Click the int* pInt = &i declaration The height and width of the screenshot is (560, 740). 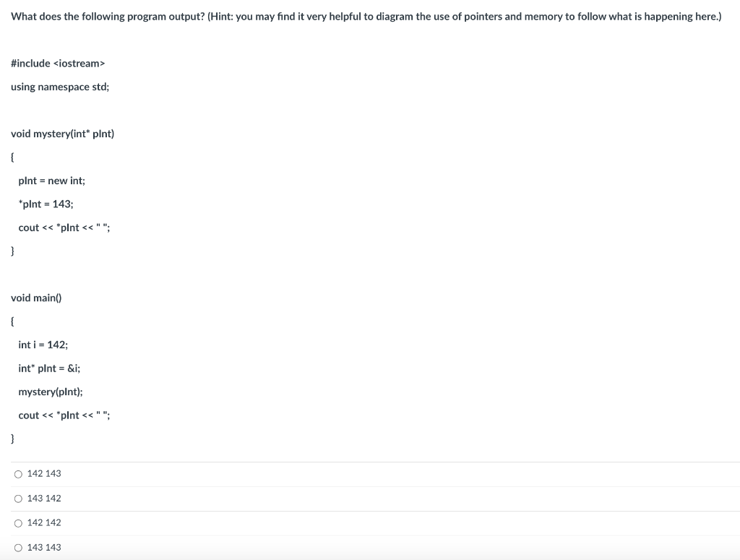point(49,368)
